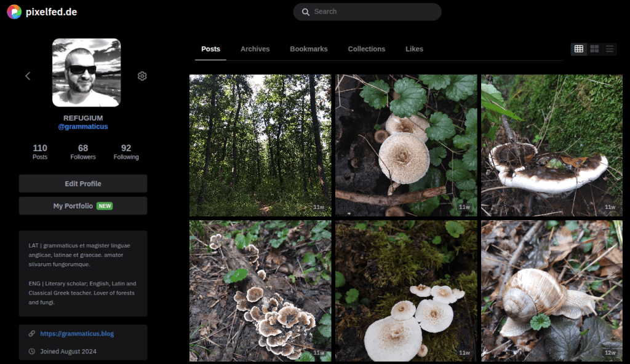630x364 pixels.
Task: Switch to grid layout view
Action: tap(578, 49)
